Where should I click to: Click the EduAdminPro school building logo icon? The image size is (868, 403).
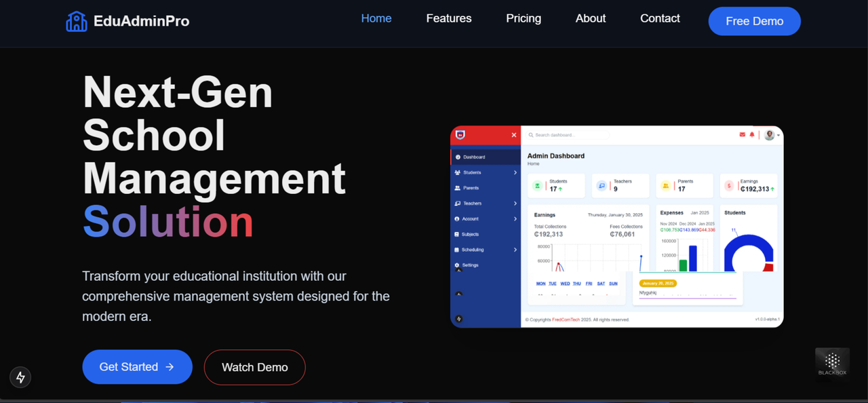point(77,21)
